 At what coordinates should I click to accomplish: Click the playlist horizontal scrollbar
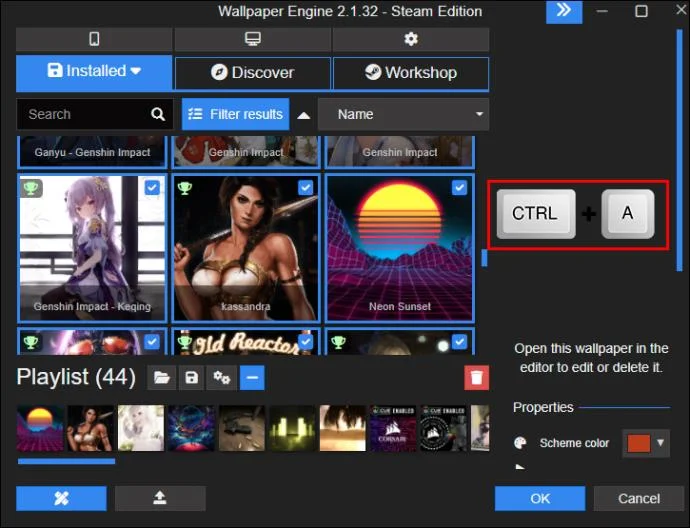click(x=66, y=461)
